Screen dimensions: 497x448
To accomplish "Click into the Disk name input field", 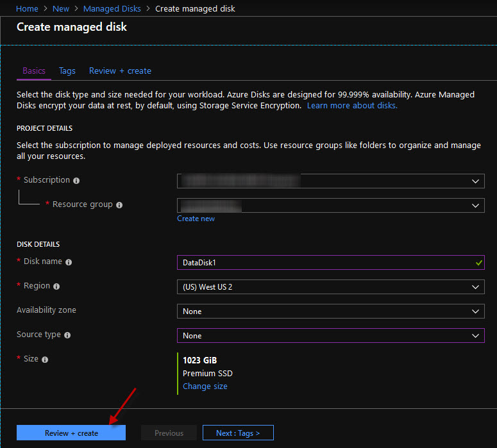I will click(x=331, y=262).
